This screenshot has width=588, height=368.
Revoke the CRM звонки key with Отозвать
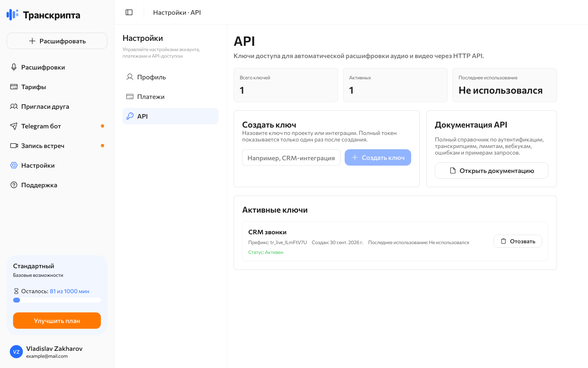click(518, 241)
